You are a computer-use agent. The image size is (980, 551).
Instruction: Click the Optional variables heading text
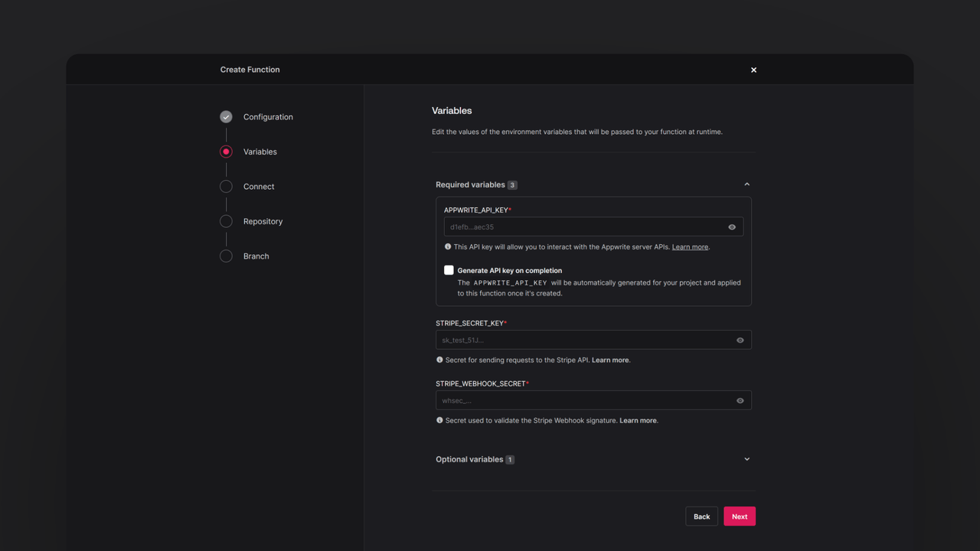(469, 459)
